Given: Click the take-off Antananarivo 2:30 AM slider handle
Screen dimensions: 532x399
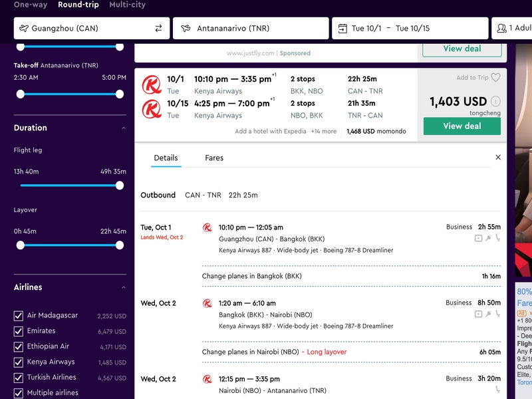Looking at the screenshot, I should click(21, 94).
